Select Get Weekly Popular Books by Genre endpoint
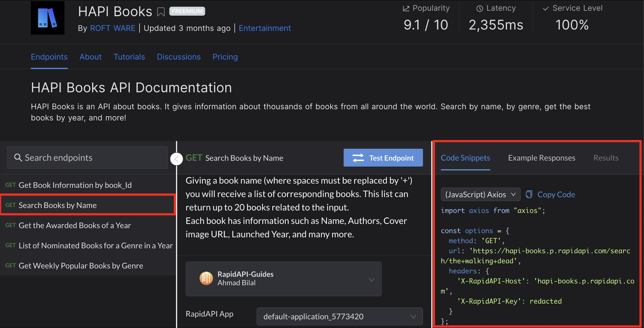Image resolution: width=644 pixels, height=328 pixels. pos(80,265)
